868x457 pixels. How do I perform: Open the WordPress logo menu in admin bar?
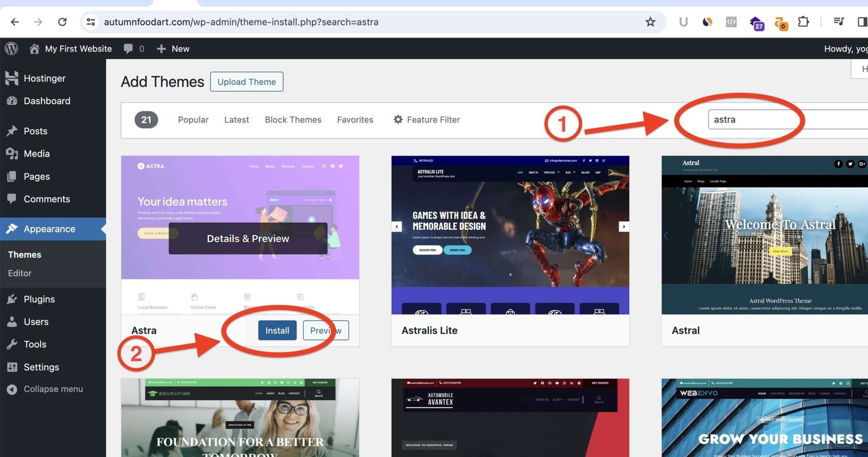pos(11,48)
